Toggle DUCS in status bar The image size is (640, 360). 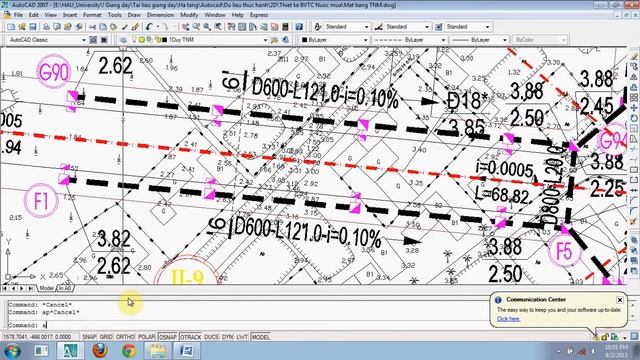pos(211,337)
